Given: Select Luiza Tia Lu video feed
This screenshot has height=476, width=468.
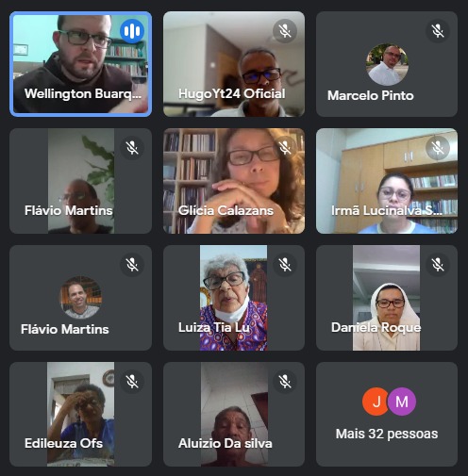Looking at the screenshot, I should (x=234, y=298).
